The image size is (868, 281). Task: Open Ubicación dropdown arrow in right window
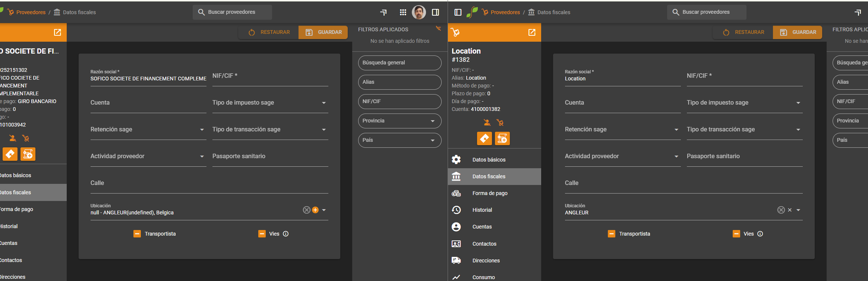798,210
